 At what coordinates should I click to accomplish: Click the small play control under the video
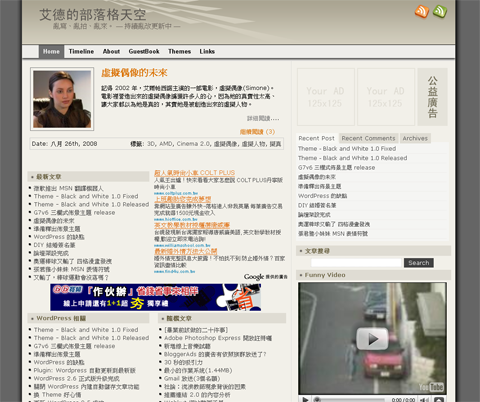pyautogui.click(x=305, y=399)
